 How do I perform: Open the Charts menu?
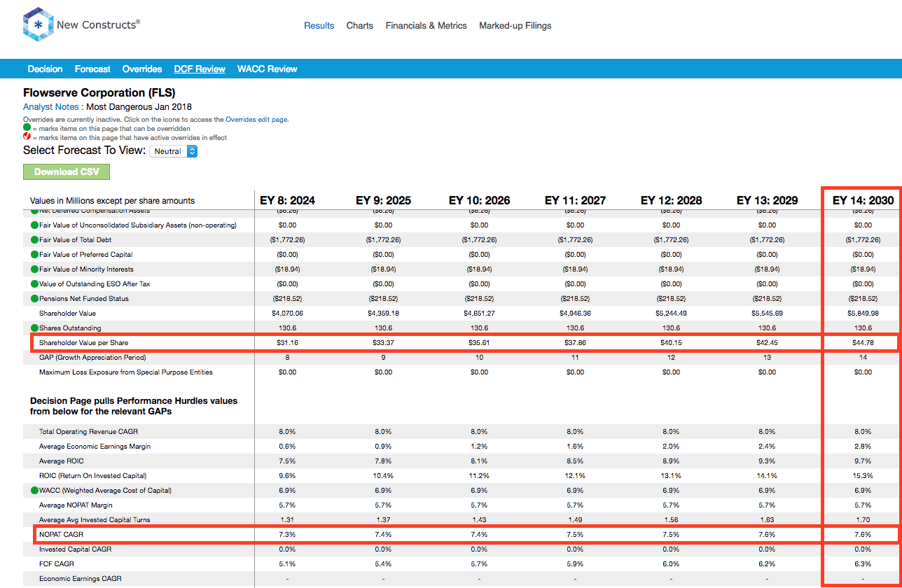pyautogui.click(x=360, y=26)
